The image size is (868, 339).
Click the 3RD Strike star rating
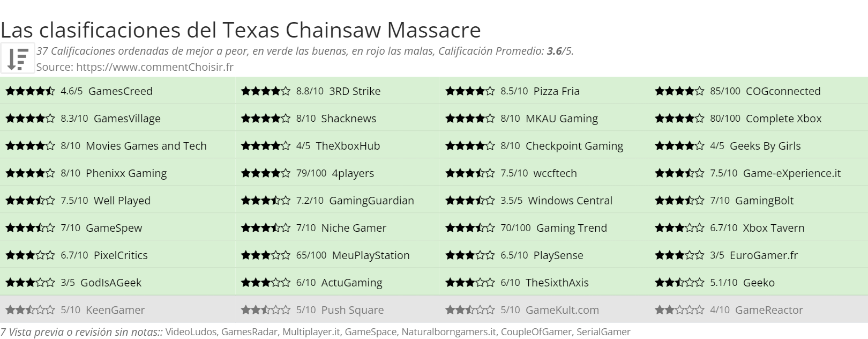tap(266, 91)
